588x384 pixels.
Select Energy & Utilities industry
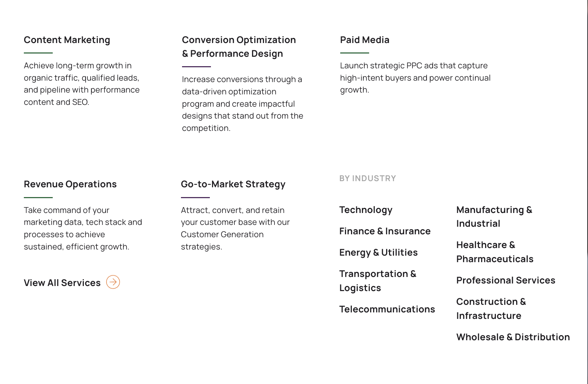[378, 252]
